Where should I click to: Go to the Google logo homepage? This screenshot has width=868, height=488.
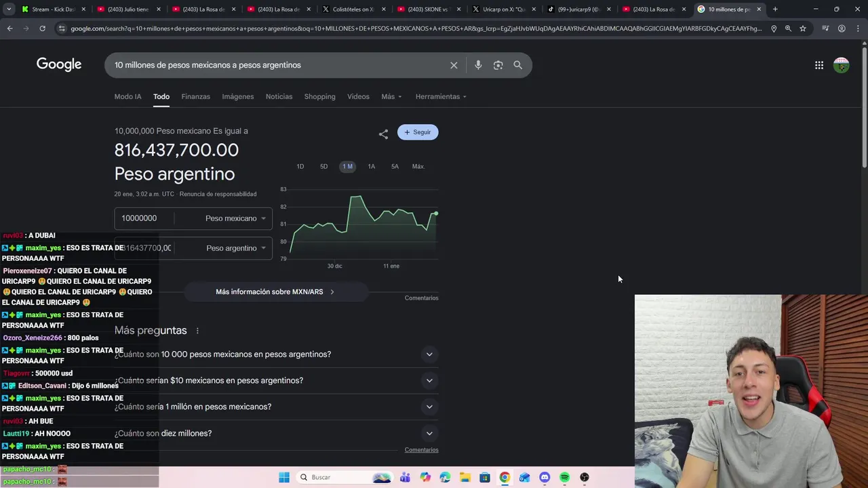pos(59,64)
